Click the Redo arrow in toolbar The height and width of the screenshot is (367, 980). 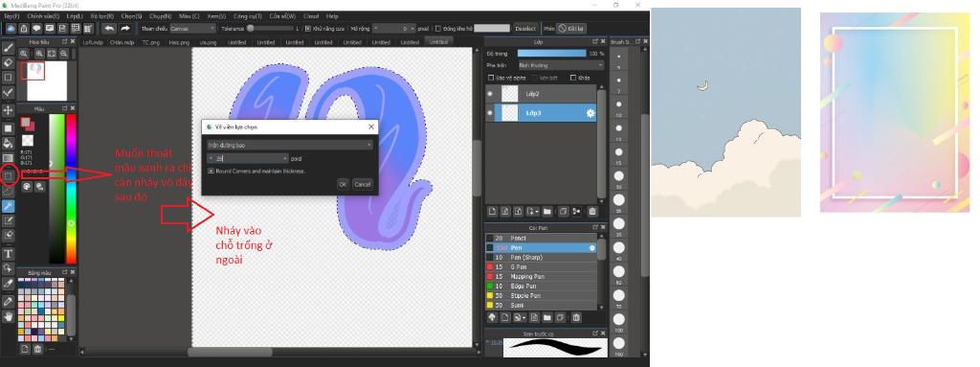[125, 28]
